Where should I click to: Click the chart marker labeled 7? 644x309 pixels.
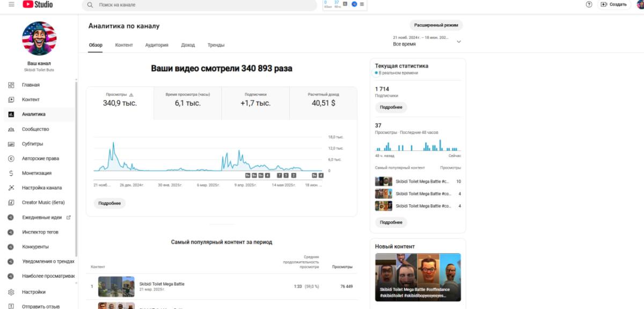280,175
